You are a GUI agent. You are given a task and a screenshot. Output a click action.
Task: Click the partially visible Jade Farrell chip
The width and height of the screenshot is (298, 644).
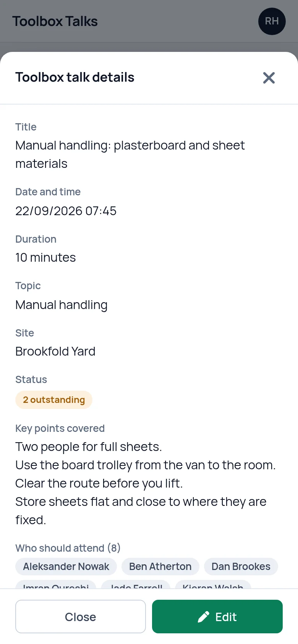pos(136,584)
